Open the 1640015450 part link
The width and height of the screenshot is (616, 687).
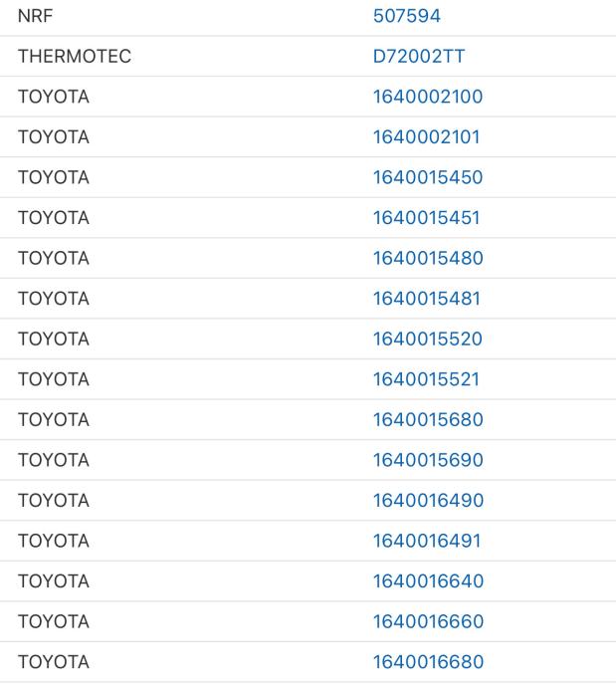[428, 177]
